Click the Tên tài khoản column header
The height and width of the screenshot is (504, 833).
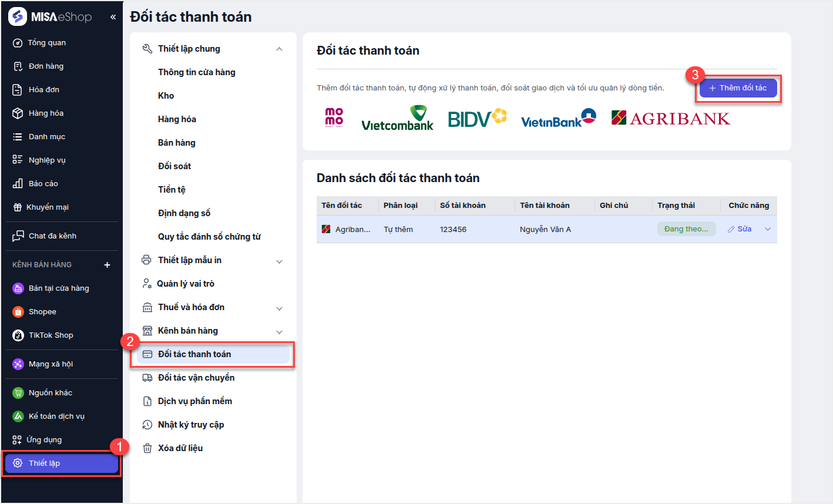tap(545, 206)
